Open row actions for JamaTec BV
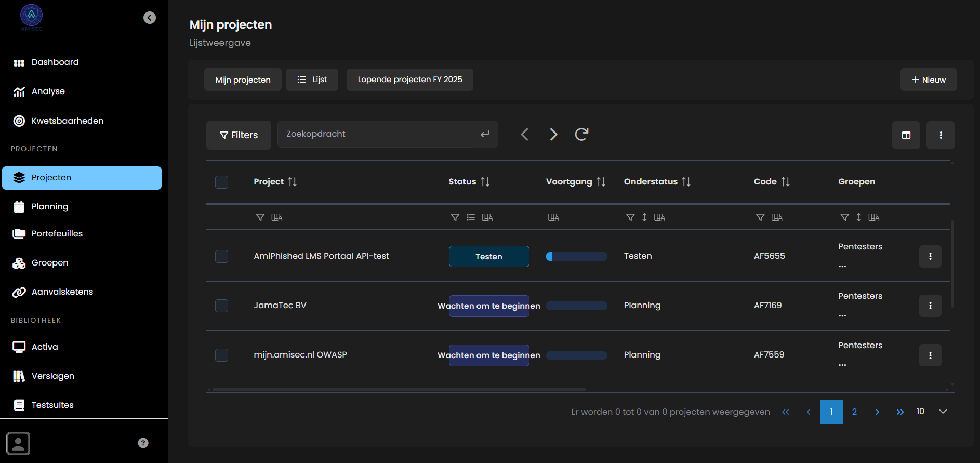 [930, 306]
